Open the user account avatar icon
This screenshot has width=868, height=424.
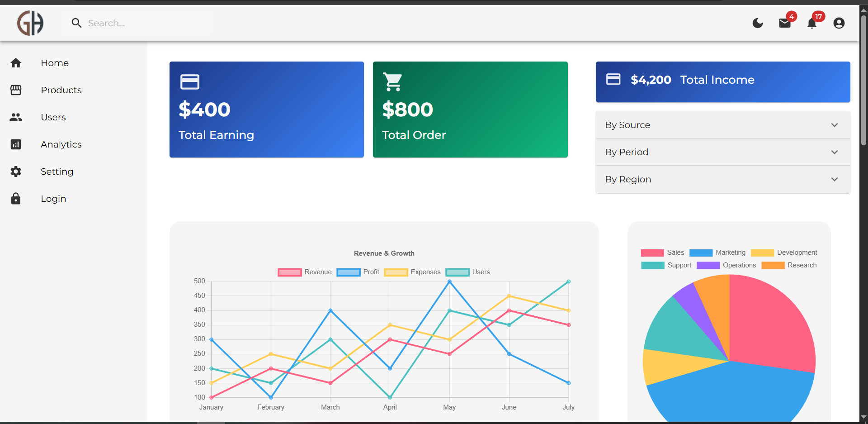[x=839, y=23]
